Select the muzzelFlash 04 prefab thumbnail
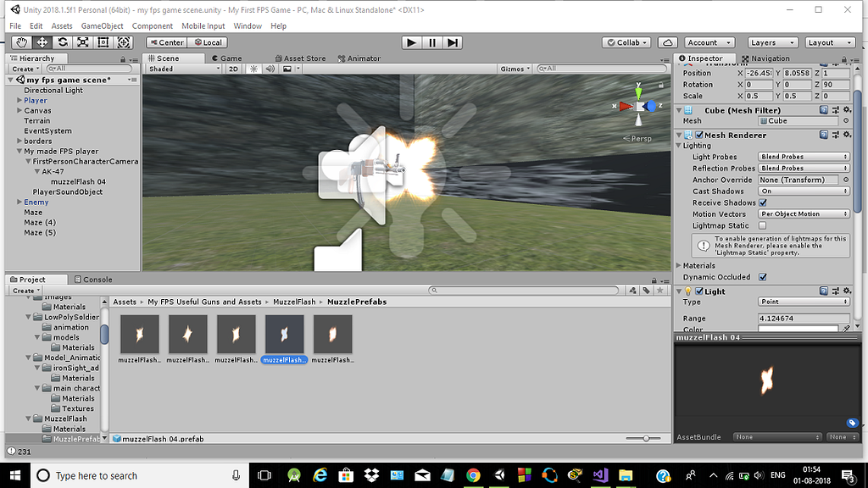 tap(284, 335)
